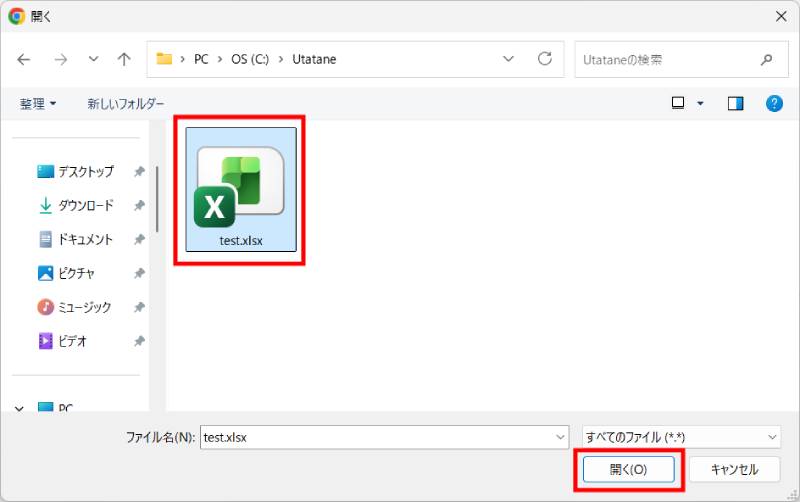
Task: Select OS (C:) breadcrumb segment
Action: (250, 59)
